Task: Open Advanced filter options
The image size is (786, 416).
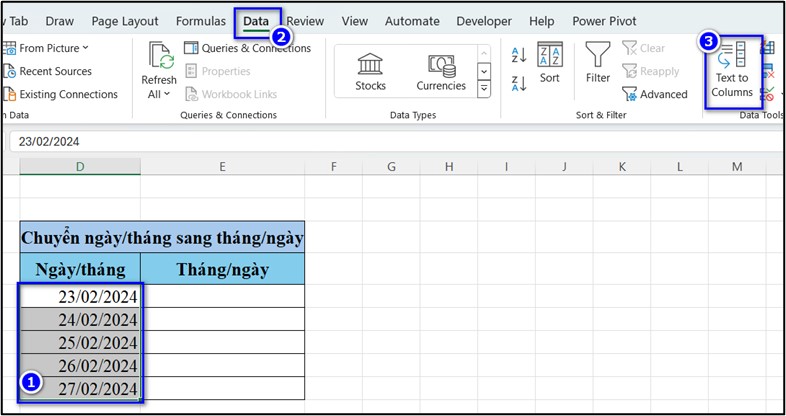Action: [655, 94]
